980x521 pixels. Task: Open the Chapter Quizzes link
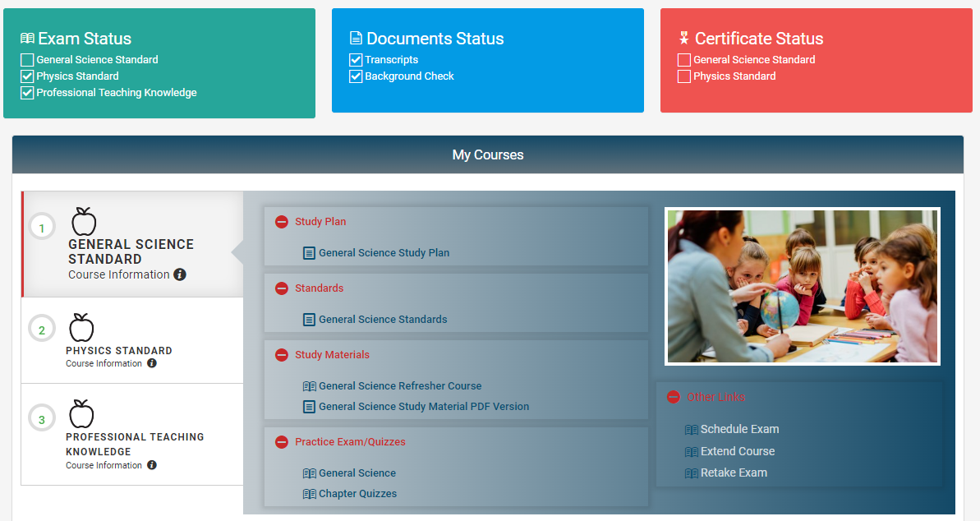point(357,494)
